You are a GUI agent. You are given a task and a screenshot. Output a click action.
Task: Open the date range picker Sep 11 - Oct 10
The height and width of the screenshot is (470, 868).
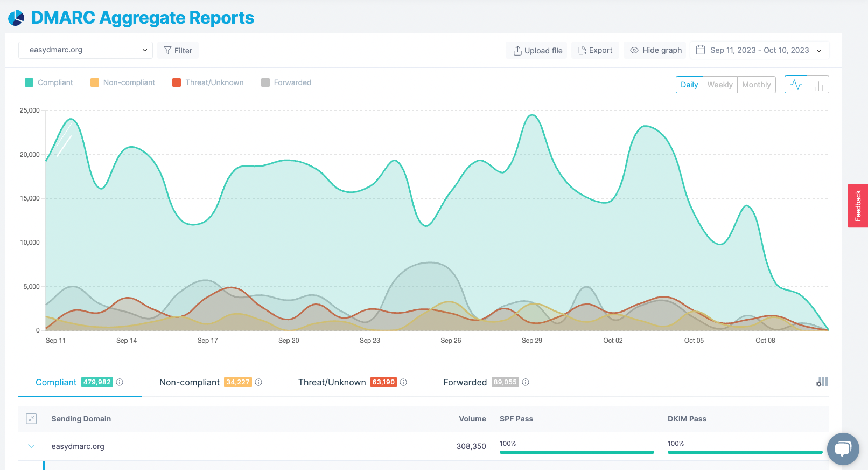point(759,50)
